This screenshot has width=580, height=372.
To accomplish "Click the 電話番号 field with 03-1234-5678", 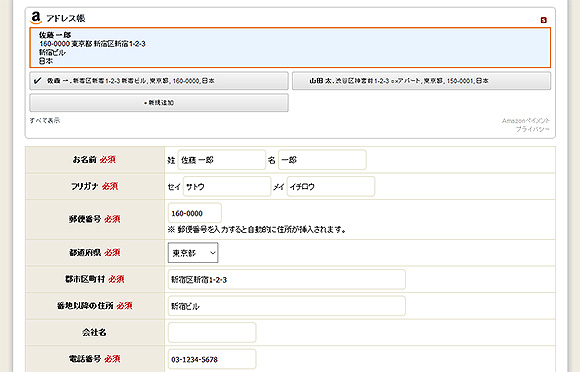I will 212,359.
